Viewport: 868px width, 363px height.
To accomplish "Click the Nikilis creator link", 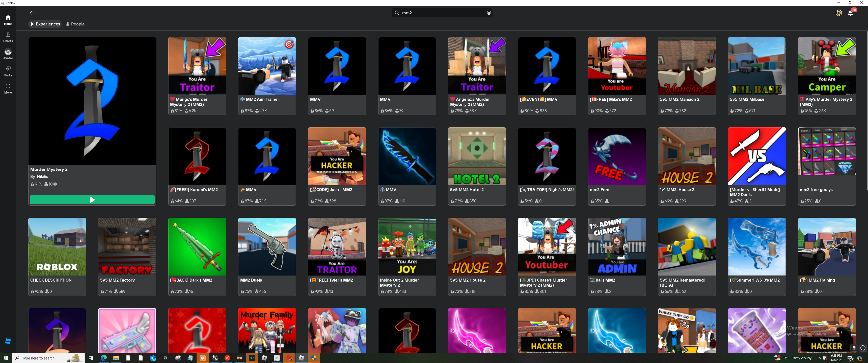I will [42, 176].
